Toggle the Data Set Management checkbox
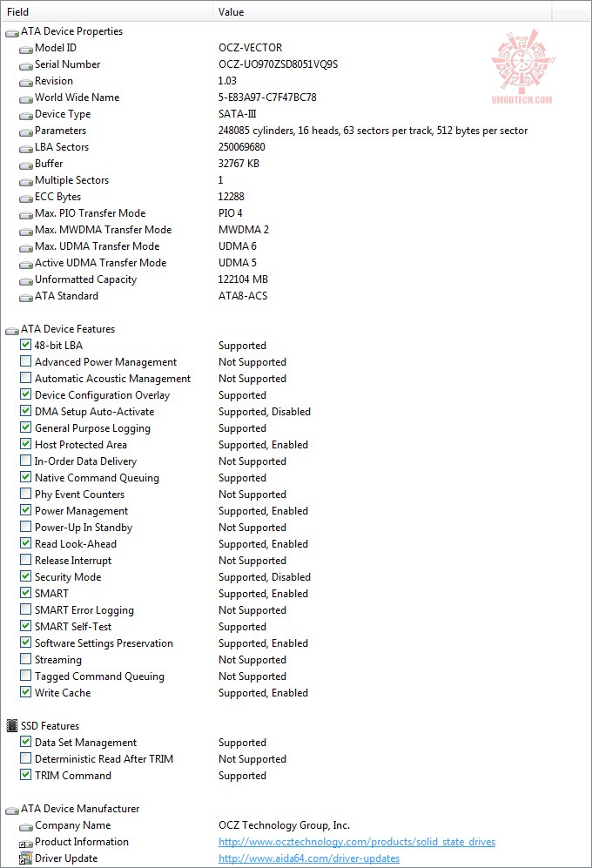The height and width of the screenshot is (868, 592). tap(25, 741)
